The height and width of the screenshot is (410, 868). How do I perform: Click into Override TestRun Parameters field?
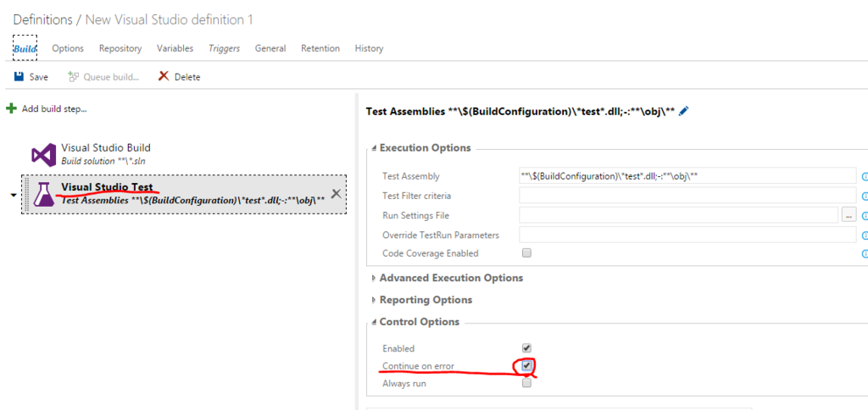click(687, 235)
